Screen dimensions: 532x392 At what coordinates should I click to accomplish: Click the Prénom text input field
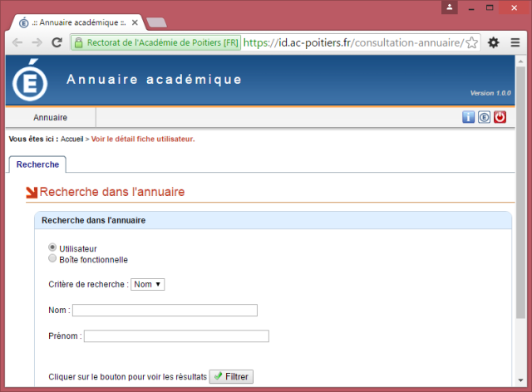click(x=176, y=336)
